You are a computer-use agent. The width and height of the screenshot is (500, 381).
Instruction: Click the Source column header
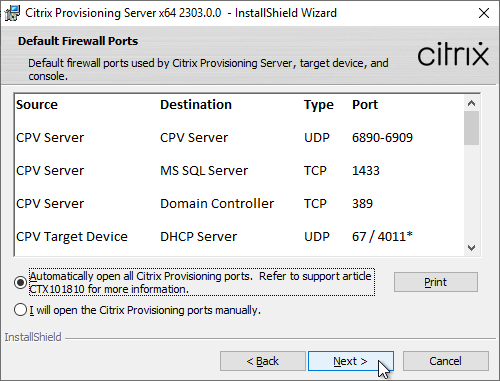37,105
